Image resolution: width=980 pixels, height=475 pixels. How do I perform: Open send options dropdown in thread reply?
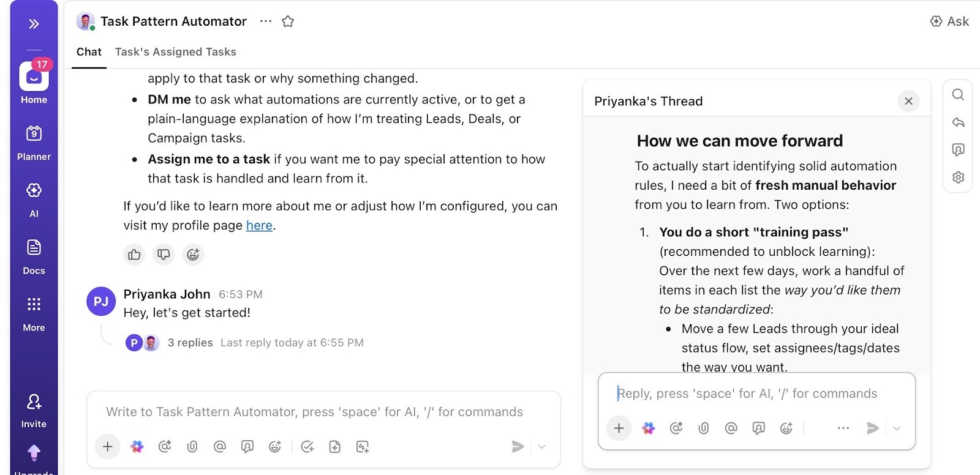click(897, 428)
